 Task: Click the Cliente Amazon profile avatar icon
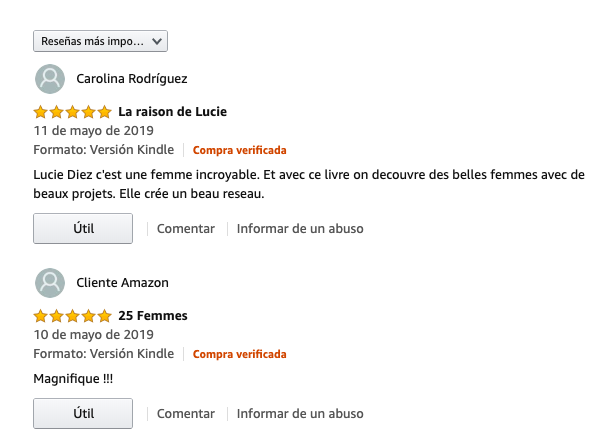tap(50, 283)
